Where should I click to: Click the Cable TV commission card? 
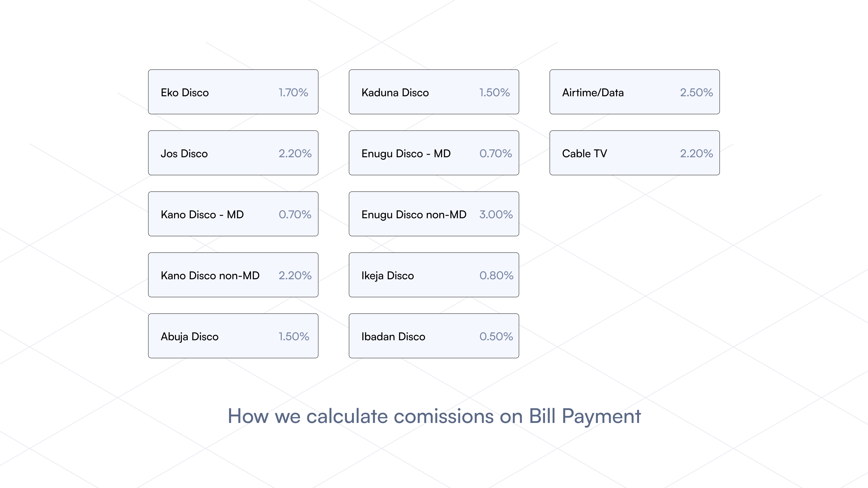point(634,153)
